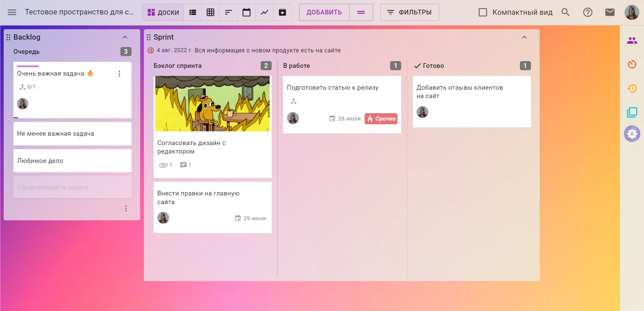
Task: Select the Доски view tab
Action: 163,12
